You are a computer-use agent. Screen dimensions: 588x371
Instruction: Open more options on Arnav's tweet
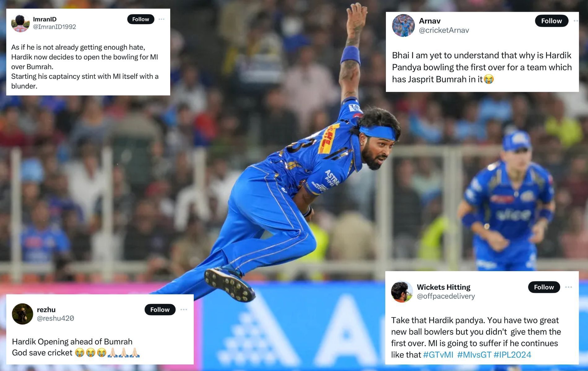(x=576, y=21)
